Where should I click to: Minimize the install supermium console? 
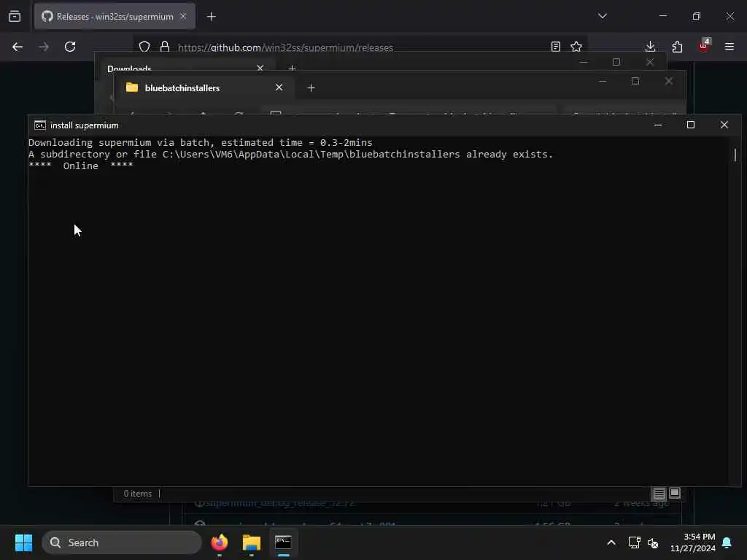pyautogui.click(x=658, y=125)
